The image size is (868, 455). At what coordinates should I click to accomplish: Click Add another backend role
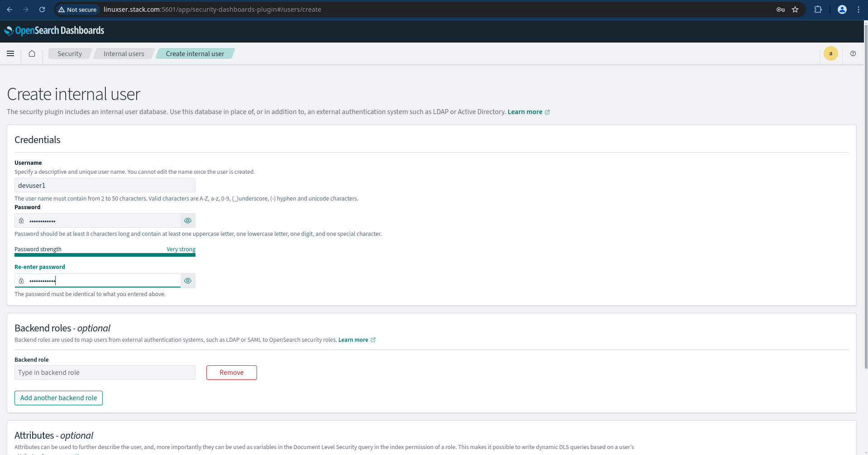(58, 398)
